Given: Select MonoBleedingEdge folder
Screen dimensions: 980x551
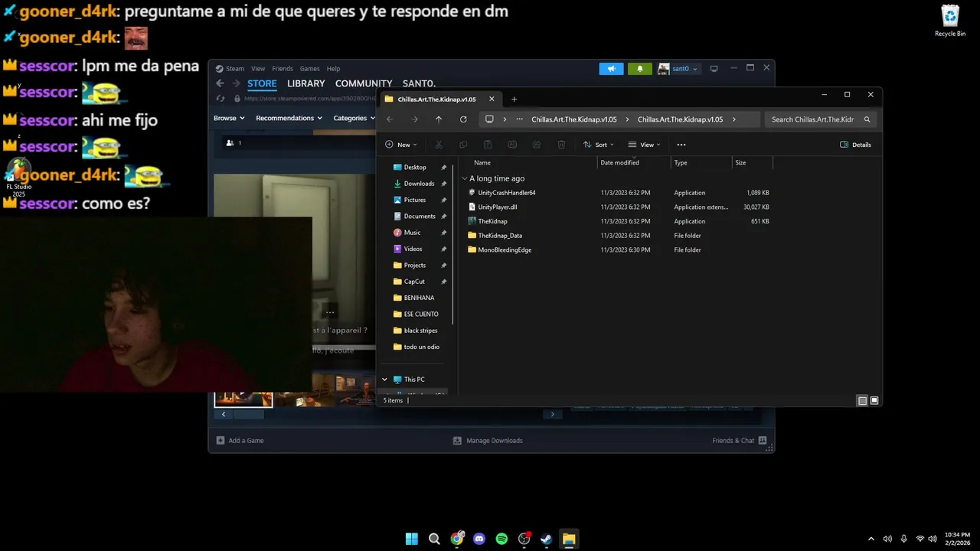Looking at the screenshot, I should [504, 250].
